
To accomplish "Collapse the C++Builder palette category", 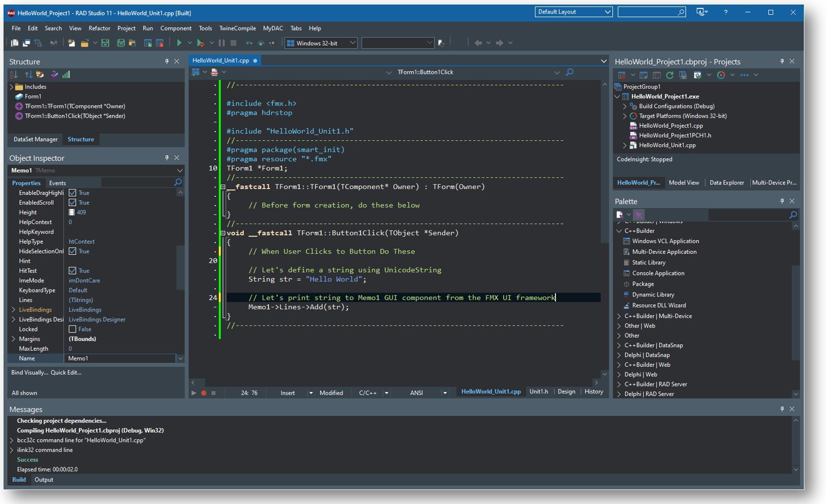I will click(x=619, y=231).
